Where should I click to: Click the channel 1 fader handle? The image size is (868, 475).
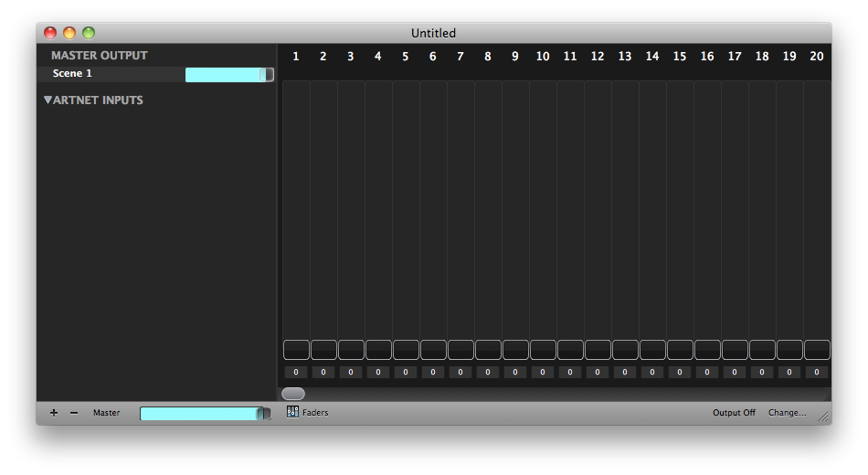(296, 350)
